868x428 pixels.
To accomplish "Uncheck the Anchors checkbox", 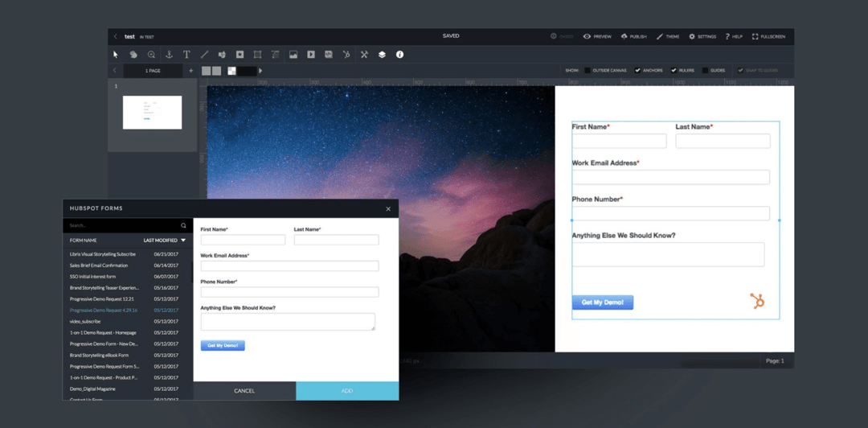I will [637, 71].
